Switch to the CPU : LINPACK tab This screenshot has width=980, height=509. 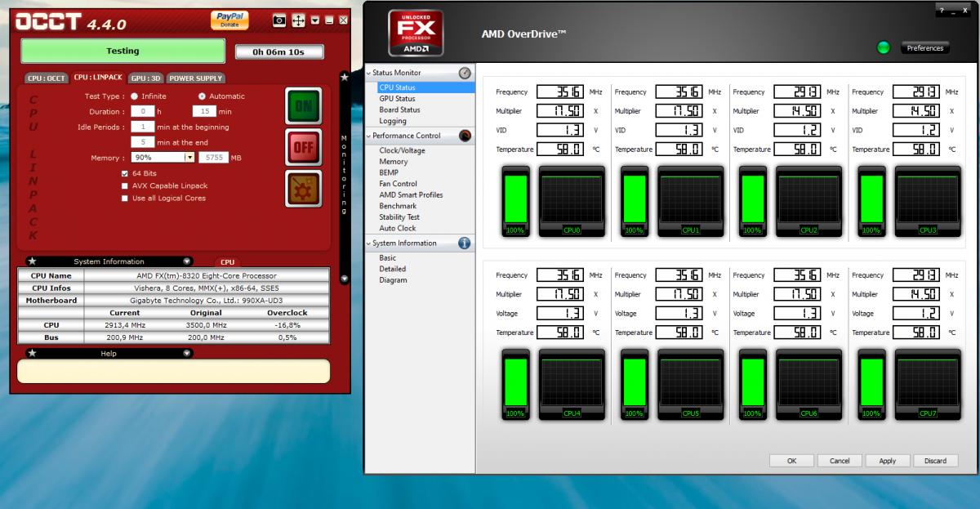pos(98,78)
